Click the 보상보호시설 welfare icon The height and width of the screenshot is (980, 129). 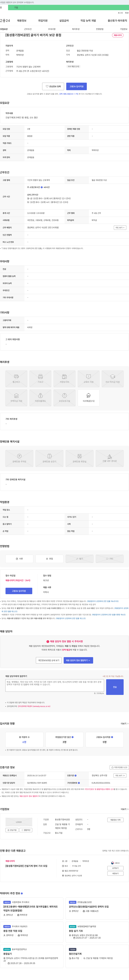64,398
